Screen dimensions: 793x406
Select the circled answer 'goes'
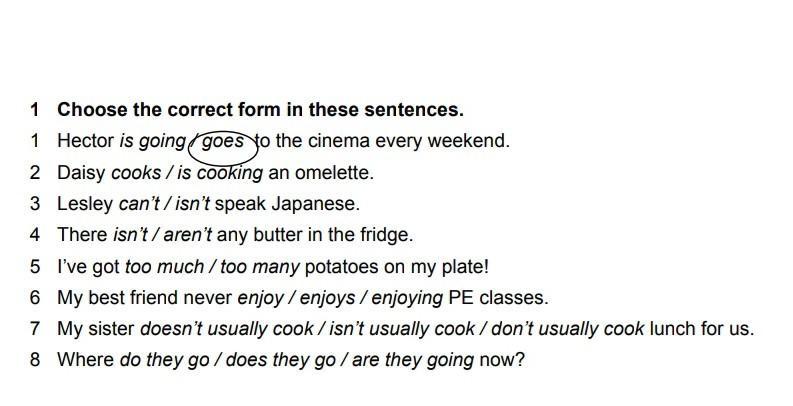point(223,142)
